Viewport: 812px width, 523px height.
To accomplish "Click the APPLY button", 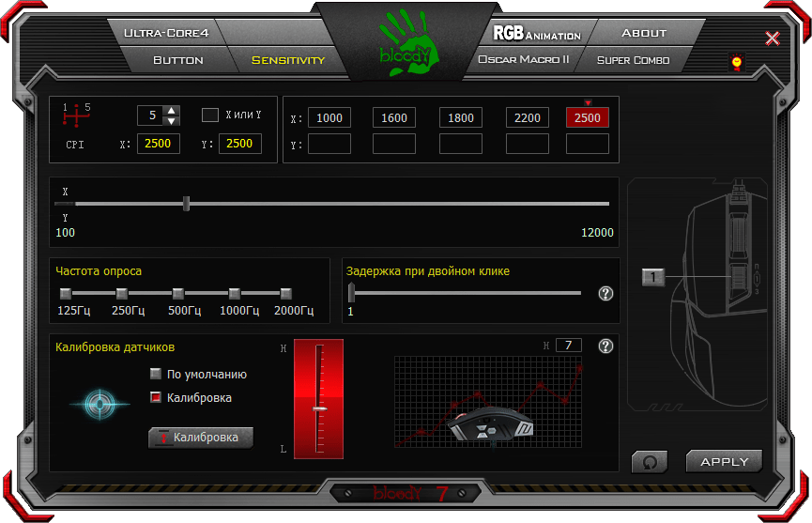I will pyautogui.click(x=724, y=461).
